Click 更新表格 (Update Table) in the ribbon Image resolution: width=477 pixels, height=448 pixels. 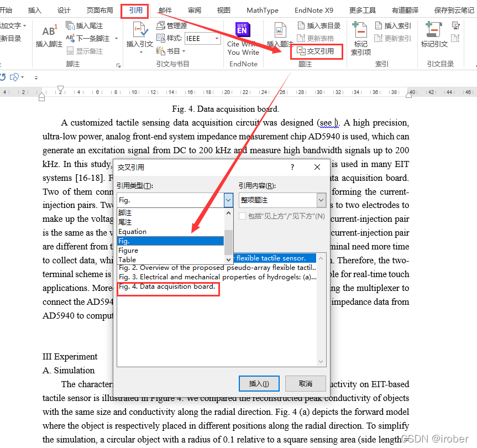coord(316,38)
